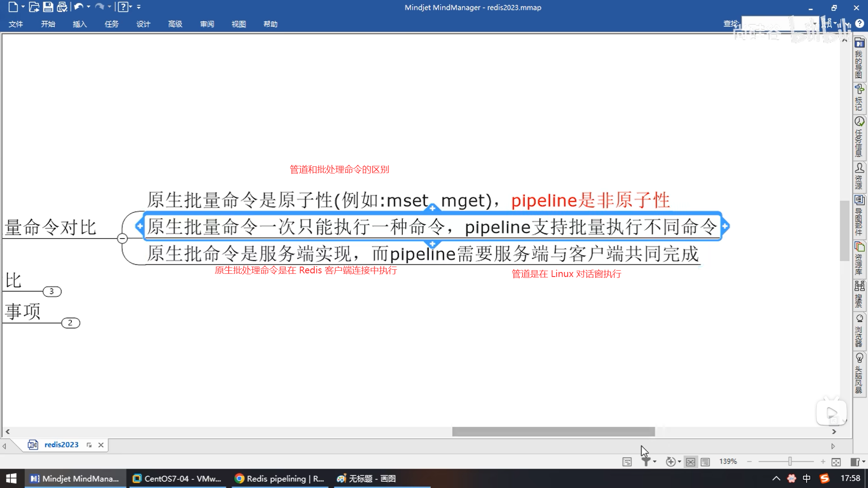Image resolution: width=868 pixels, height=488 pixels.
Task: Expand subtopics badge showing 3
Action: pos(52,291)
